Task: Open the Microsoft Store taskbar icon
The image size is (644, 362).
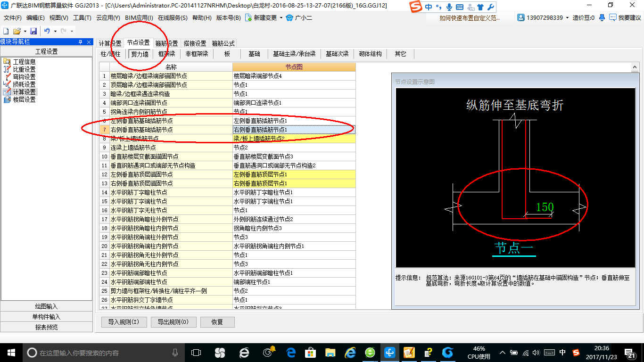Action: pyautogui.click(x=310, y=352)
